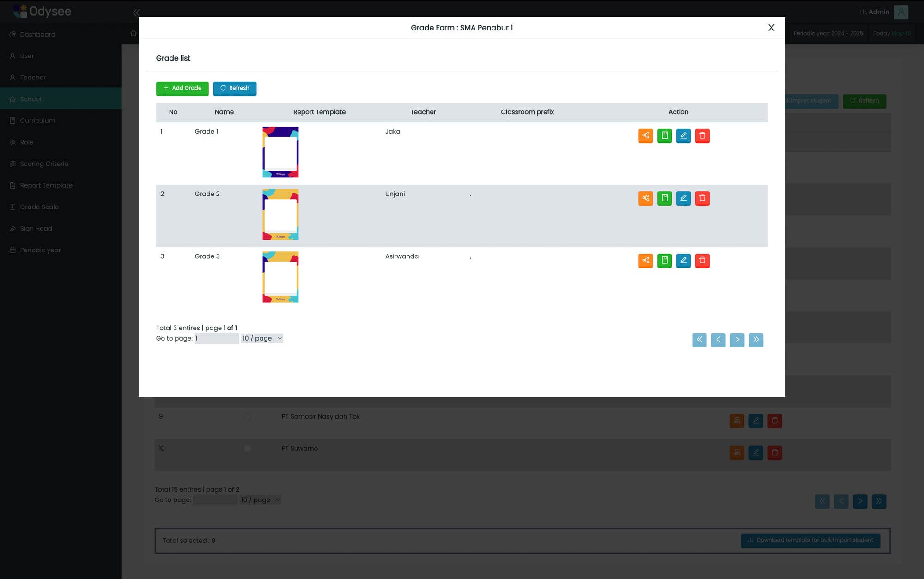Open the bottom page size dropdown

261,500
